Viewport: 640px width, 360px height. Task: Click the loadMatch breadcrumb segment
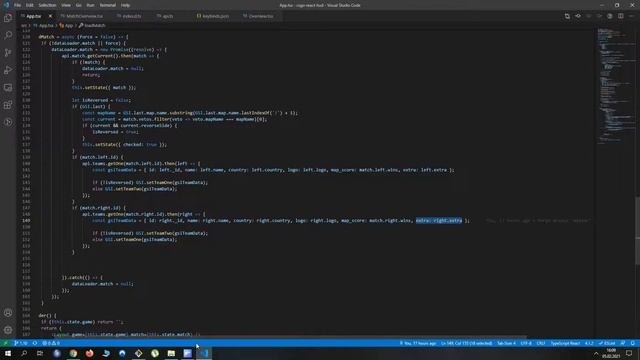pyautogui.click(x=92, y=25)
